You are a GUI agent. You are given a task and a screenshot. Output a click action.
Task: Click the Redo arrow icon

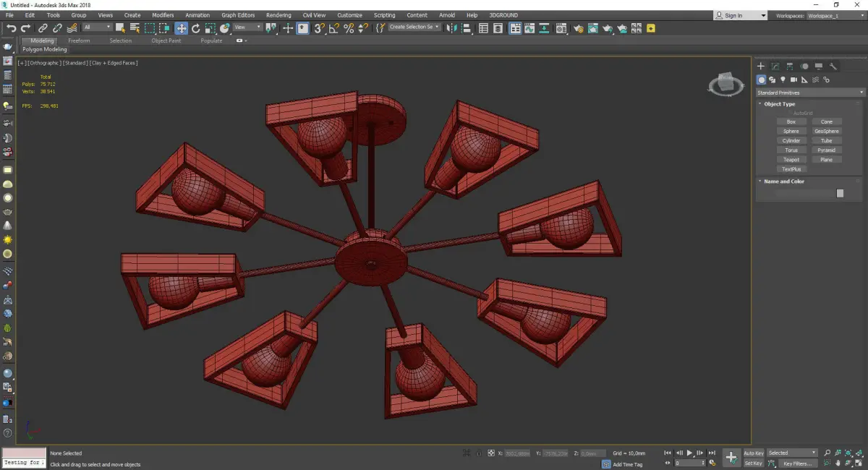click(26, 28)
